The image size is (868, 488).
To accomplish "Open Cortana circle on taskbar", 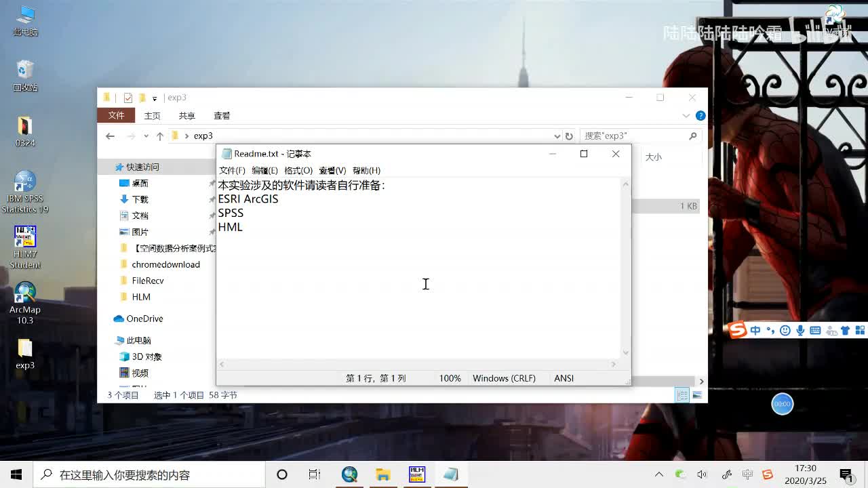I will tap(282, 474).
